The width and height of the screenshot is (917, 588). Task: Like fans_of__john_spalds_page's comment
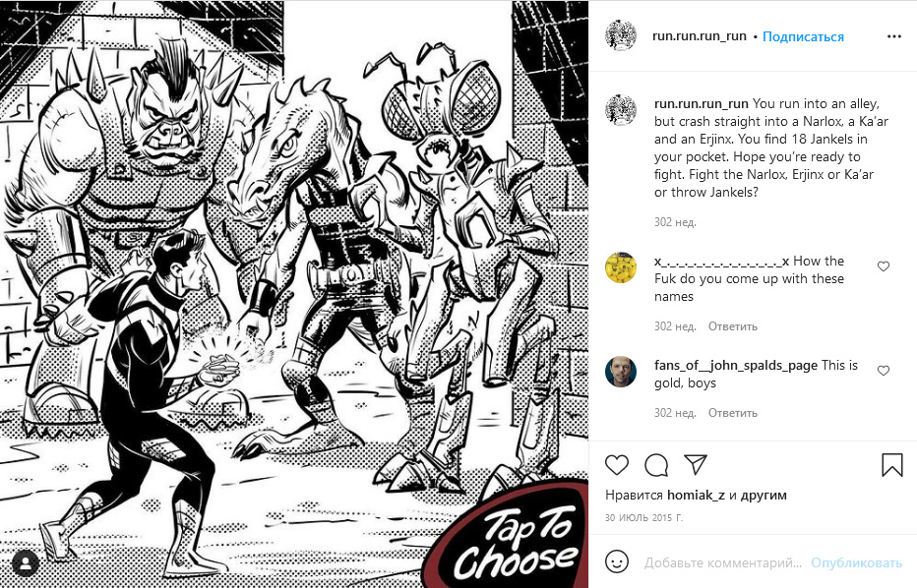(x=884, y=371)
